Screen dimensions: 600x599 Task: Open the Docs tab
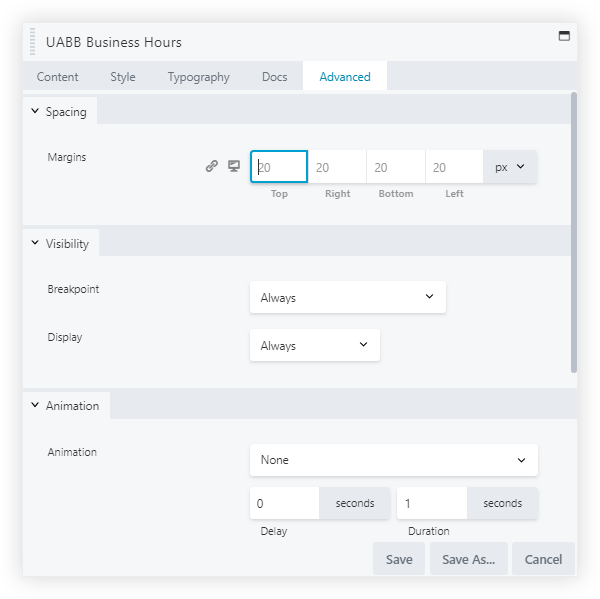[x=274, y=77]
